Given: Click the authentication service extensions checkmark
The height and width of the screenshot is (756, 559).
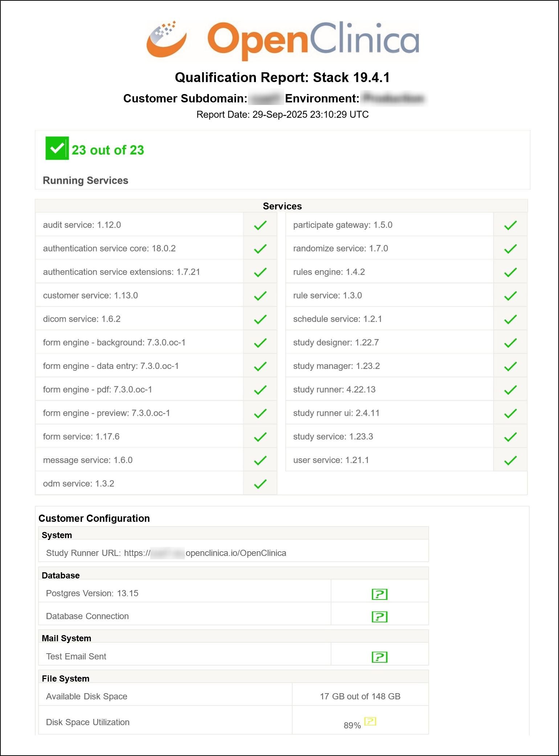Looking at the screenshot, I should pos(260,272).
